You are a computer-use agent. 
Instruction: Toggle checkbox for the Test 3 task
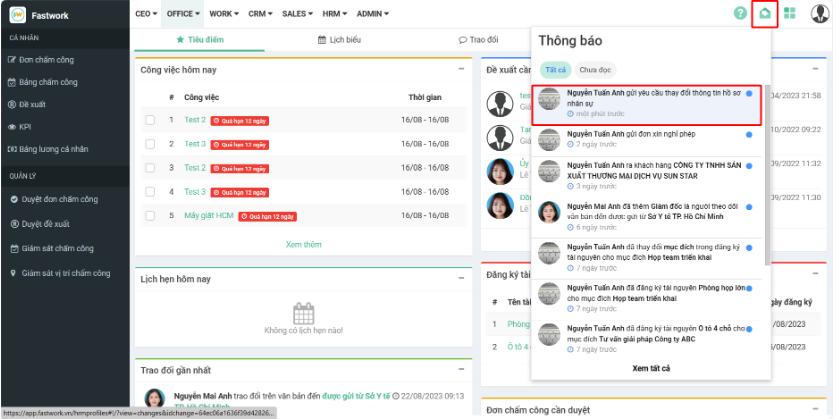click(x=150, y=192)
